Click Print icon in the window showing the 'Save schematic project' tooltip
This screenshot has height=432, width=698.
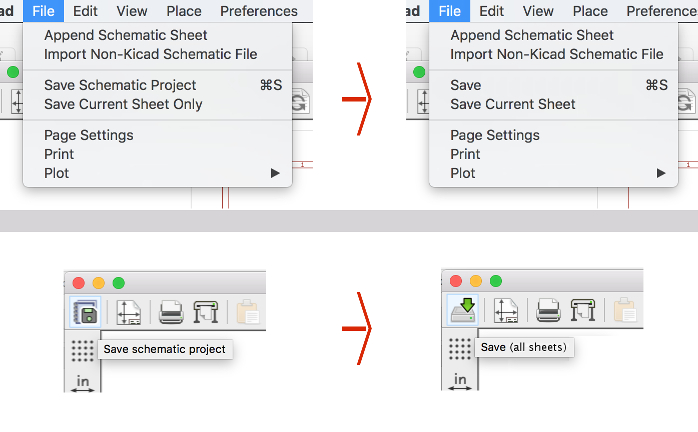point(171,312)
